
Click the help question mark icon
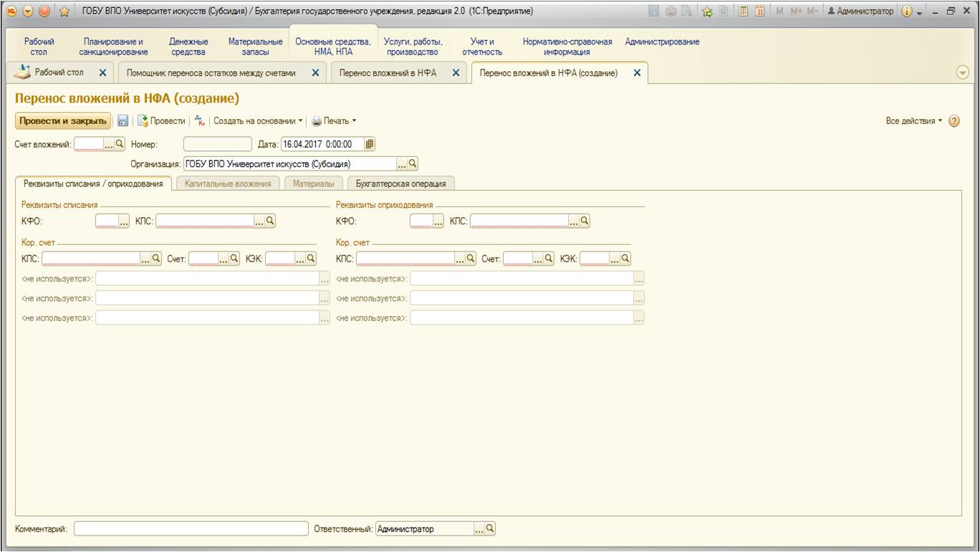pyautogui.click(x=953, y=121)
